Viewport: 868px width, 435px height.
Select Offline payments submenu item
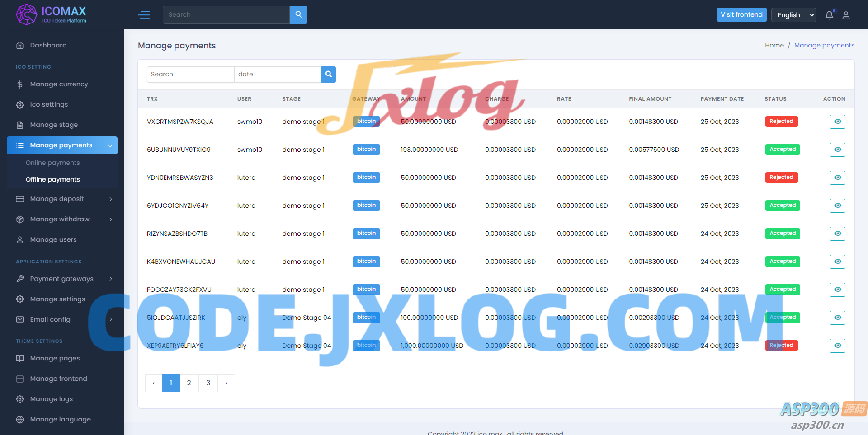pos(52,179)
